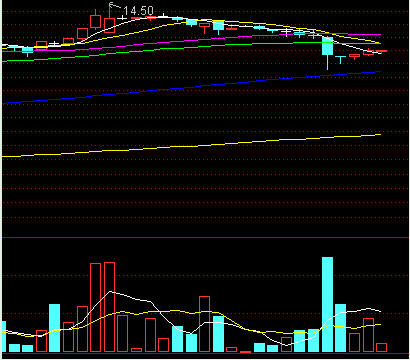Screen dimensions: 410x360
Task: Click the lowest yellow long-term average line
Action: 191,145
